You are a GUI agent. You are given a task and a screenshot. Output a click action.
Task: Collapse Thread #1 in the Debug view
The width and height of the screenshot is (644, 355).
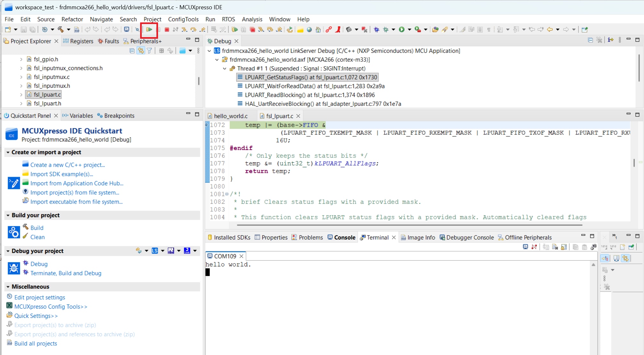pyautogui.click(x=224, y=69)
